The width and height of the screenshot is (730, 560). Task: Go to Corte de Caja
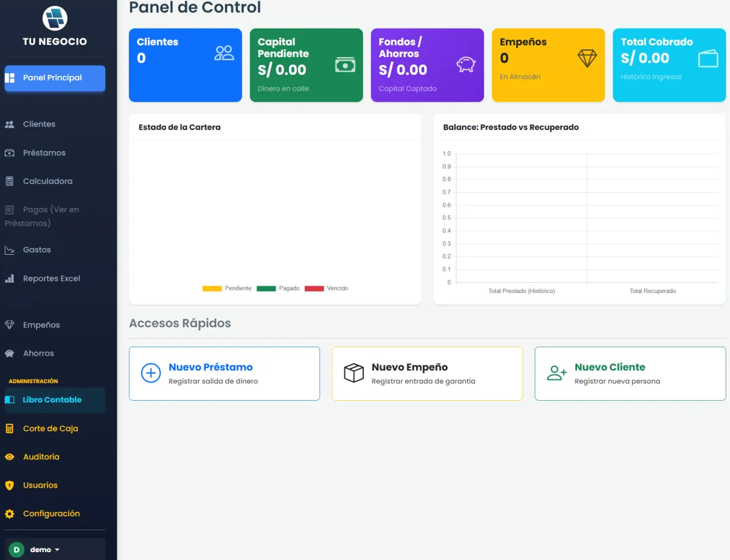coord(55,429)
